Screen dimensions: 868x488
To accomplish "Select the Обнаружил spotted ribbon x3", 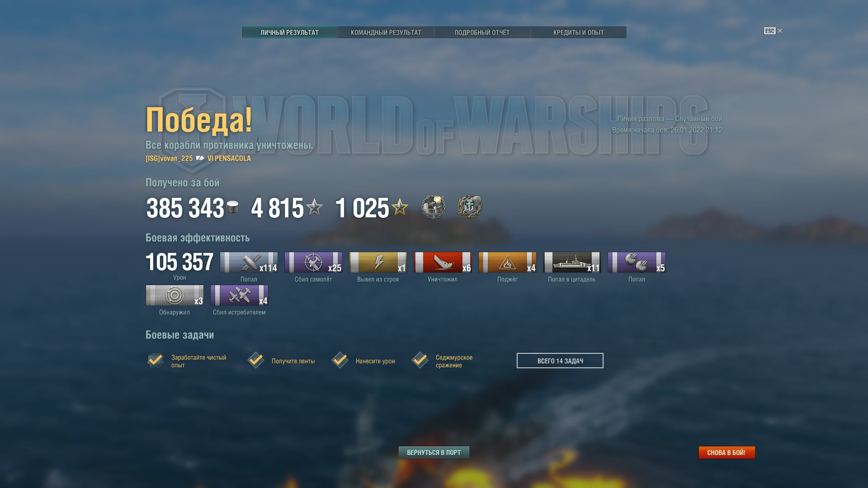I will [175, 295].
